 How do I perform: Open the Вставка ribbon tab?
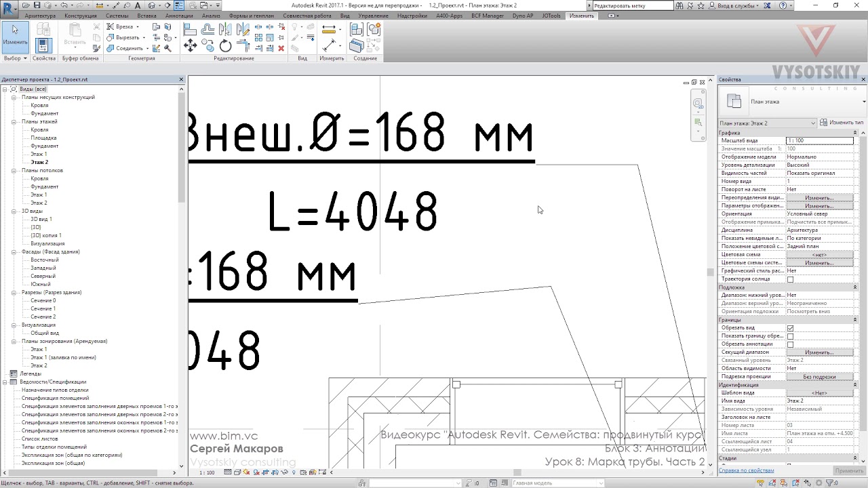[146, 16]
